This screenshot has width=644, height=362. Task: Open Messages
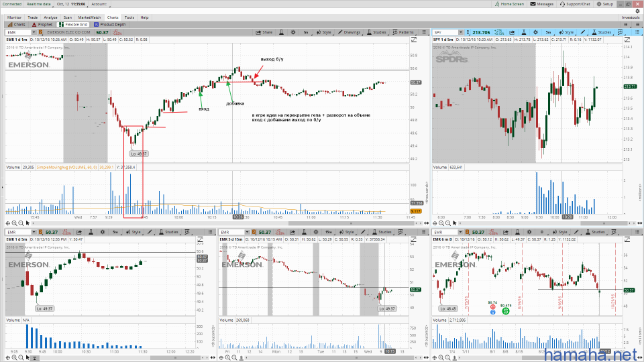pos(542,4)
